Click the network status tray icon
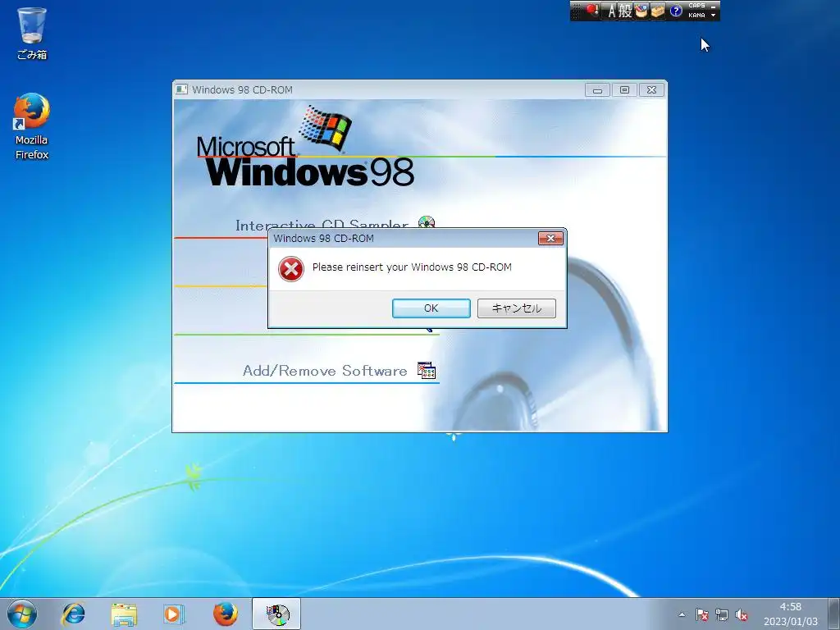Image resolution: width=840 pixels, height=630 pixels. [722, 614]
